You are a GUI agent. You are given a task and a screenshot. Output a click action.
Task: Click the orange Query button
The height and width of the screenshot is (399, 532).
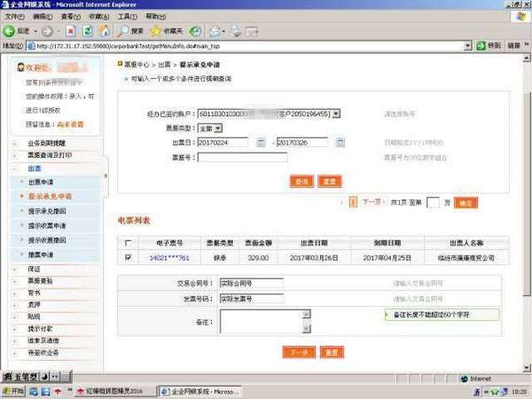[x=301, y=181]
